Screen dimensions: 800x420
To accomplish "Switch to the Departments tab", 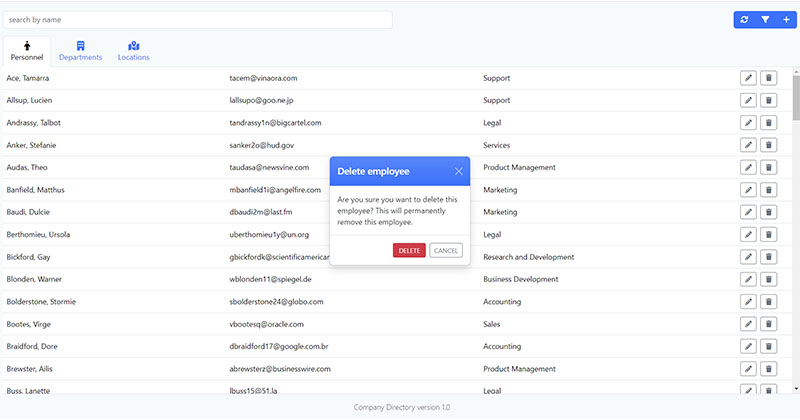I will coord(80,51).
